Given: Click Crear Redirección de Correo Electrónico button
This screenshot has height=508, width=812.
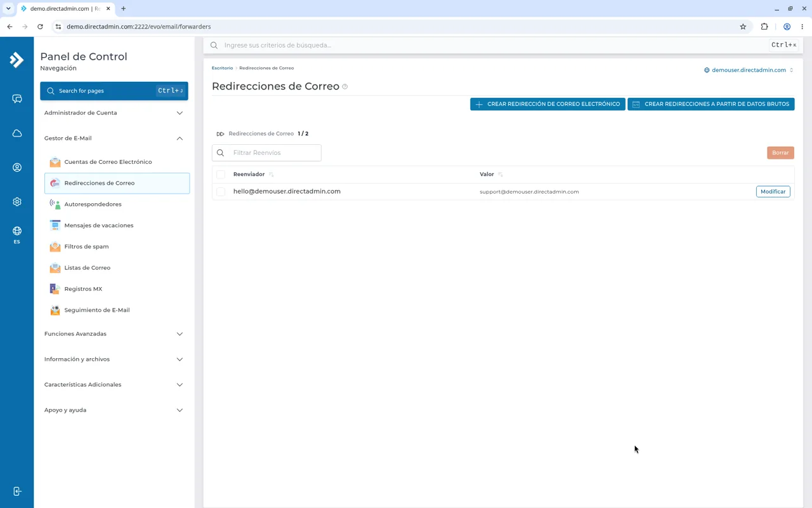Looking at the screenshot, I should pyautogui.click(x=547, y=104).
